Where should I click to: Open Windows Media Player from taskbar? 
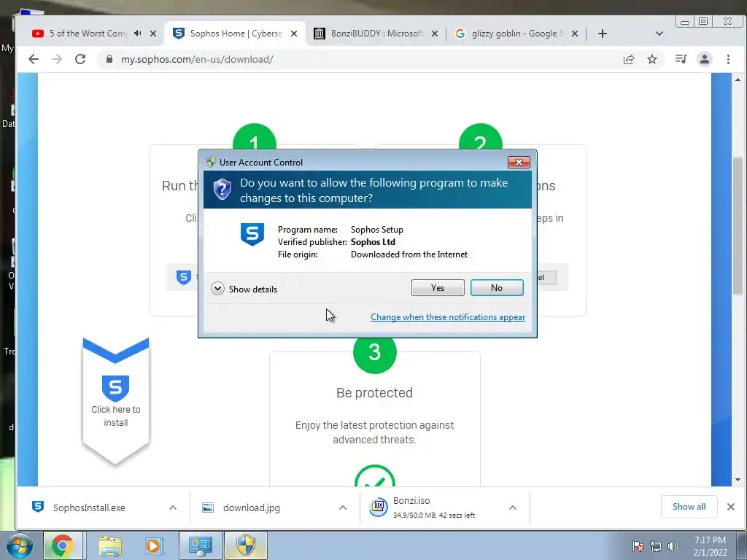(x=154, y=545)
